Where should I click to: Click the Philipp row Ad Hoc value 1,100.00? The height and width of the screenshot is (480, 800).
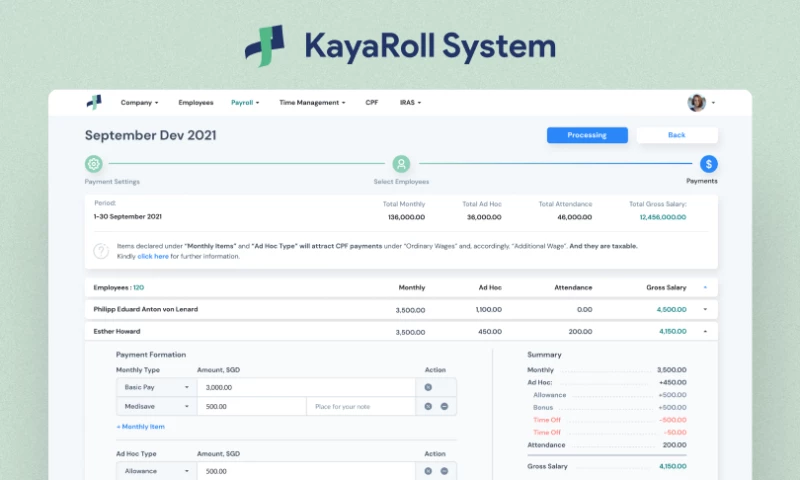point(488,310)
